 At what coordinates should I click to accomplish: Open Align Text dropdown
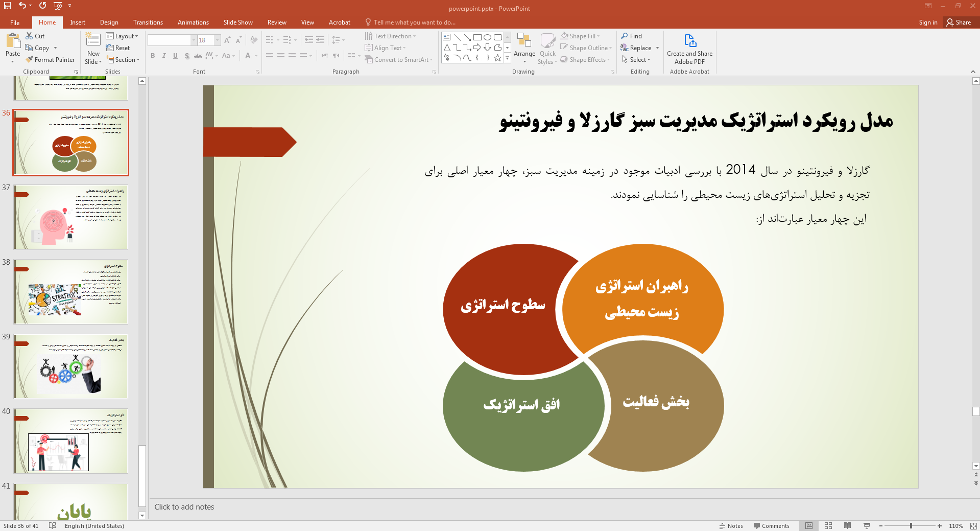point(386,48)
